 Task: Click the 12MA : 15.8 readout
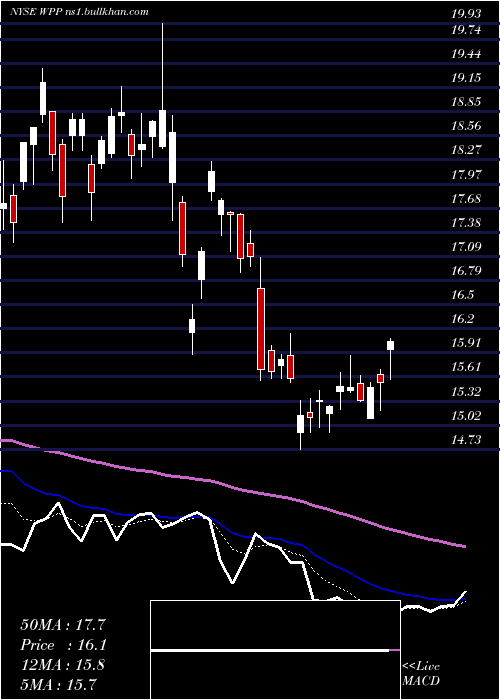coord(62,665)
